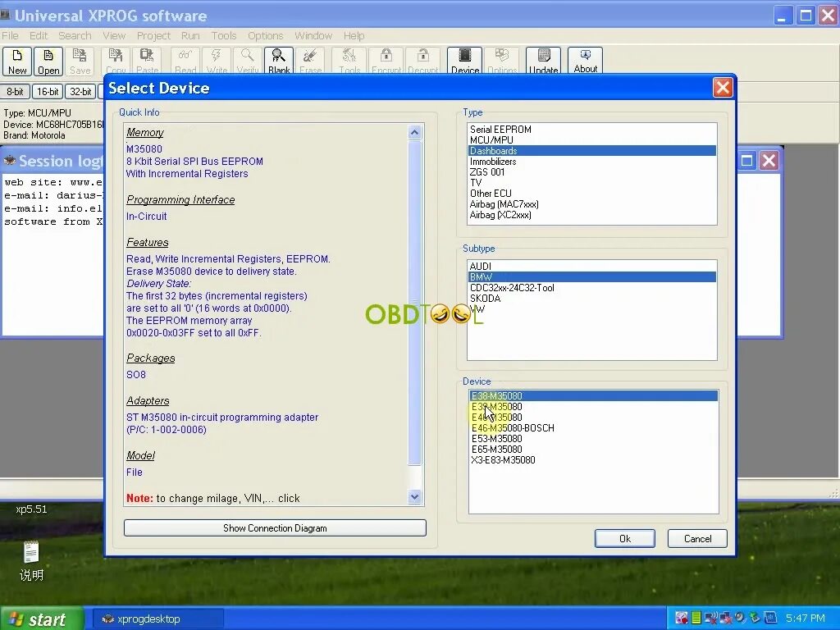This screenshot has height=630, width=840.
Task: Select E38-M35080 device
Action: coord(594,396)
